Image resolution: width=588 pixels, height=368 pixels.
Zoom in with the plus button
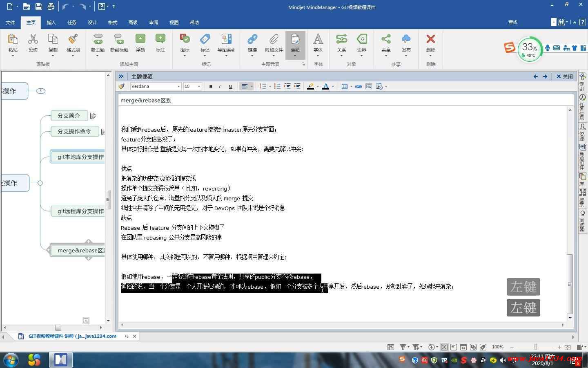(x=559, y=347)
